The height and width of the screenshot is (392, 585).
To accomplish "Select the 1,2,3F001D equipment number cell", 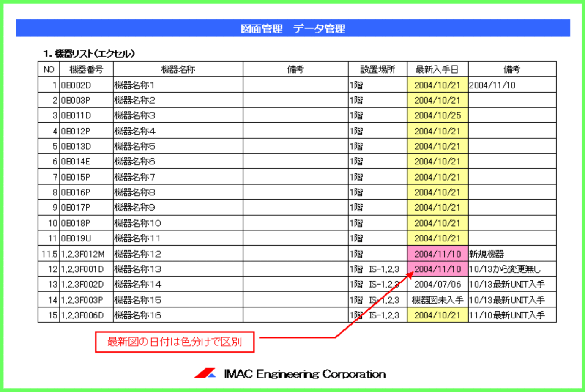I will point(86,269).
